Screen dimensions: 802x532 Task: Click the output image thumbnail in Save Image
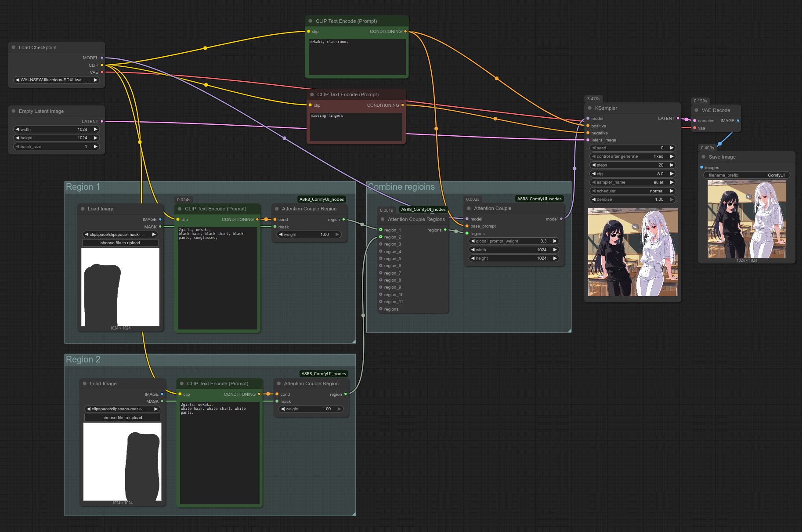point(747,219)
